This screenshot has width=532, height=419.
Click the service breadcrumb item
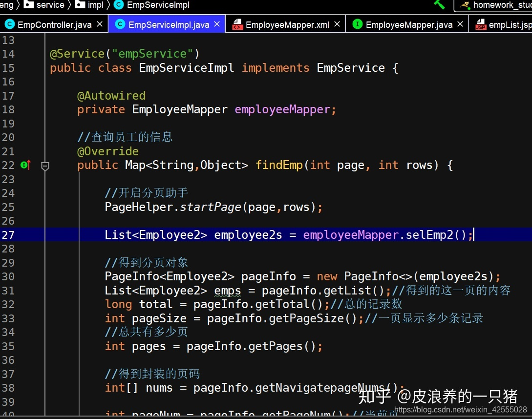pyautogui.click(x=50, y=5)
